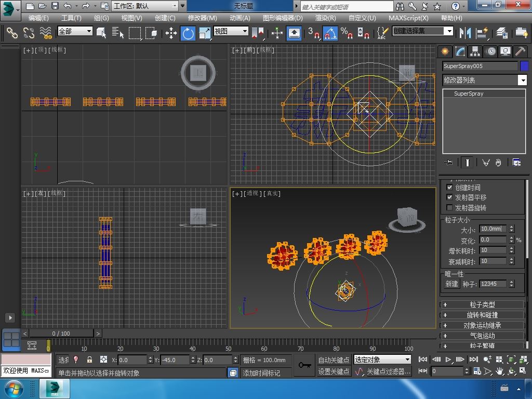
Task: Click the Select and Move tool
Action: point(171,33)
